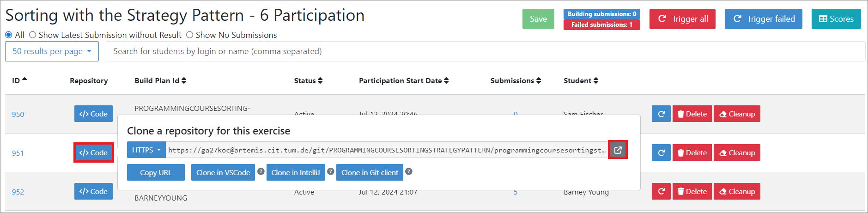
Task: Click refresh icon in row 950
Action: point(661,114)
